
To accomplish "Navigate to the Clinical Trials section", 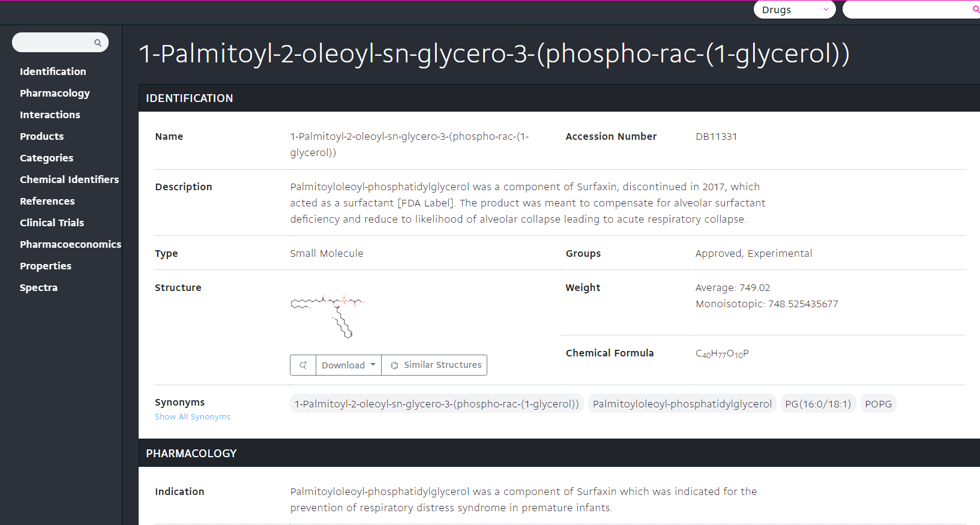I will tap(52, 223).
